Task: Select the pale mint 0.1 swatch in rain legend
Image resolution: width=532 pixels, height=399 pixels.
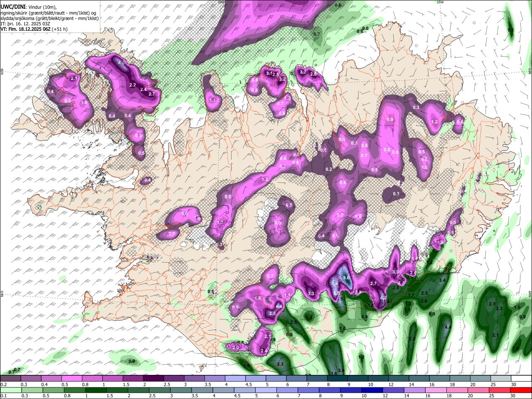Action: click(x=10, y=390)
